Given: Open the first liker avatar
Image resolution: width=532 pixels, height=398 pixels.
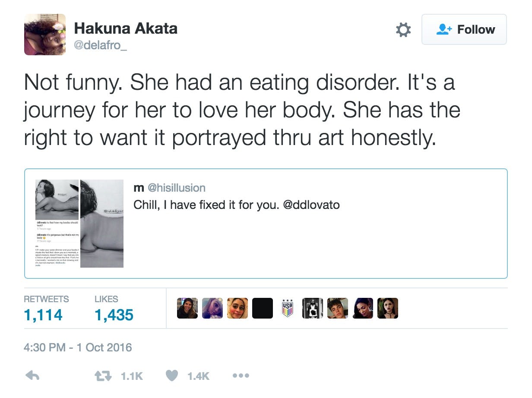Looking at the screenshot, I should [187, 308].
